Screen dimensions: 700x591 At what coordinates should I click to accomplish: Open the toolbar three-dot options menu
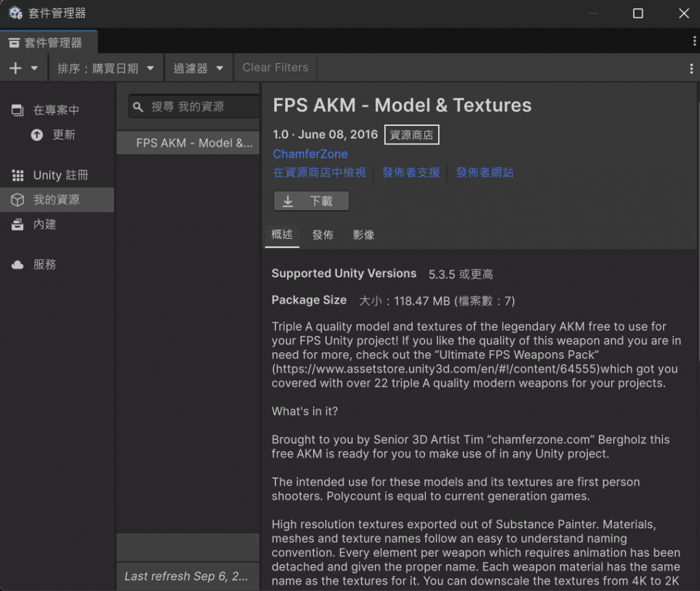(x=691, y=68)
